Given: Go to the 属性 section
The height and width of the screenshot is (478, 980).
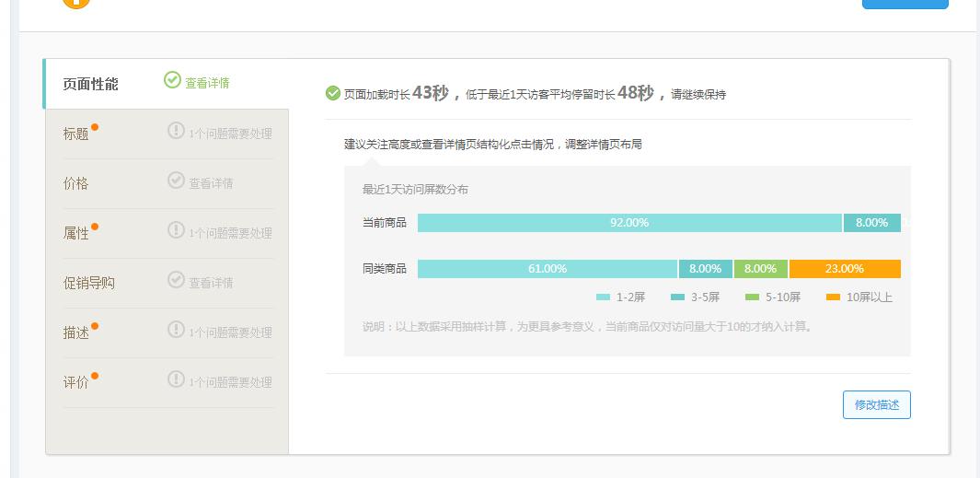Looking at the screenshot, I should tap(76, 234).
